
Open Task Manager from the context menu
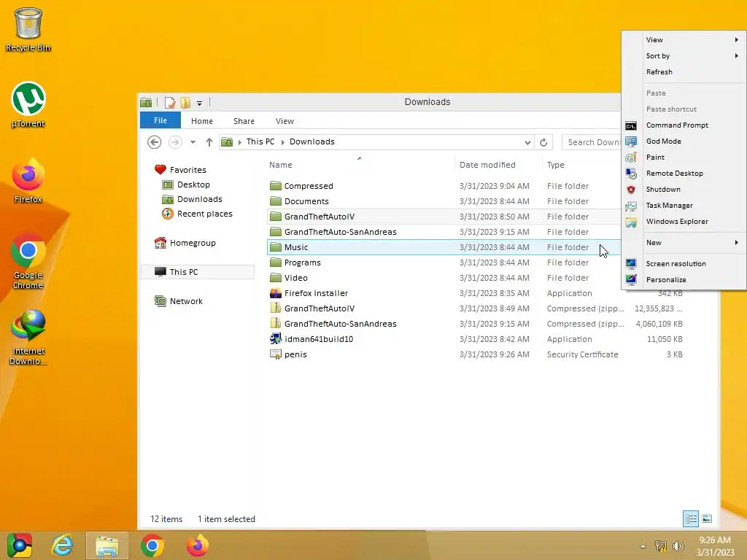pos(684,205)
